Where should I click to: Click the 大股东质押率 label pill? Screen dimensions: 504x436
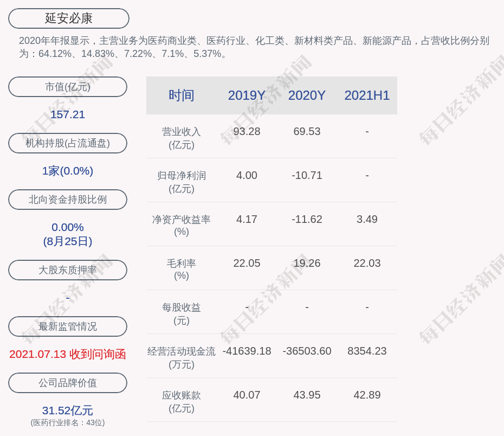[68, 270]
